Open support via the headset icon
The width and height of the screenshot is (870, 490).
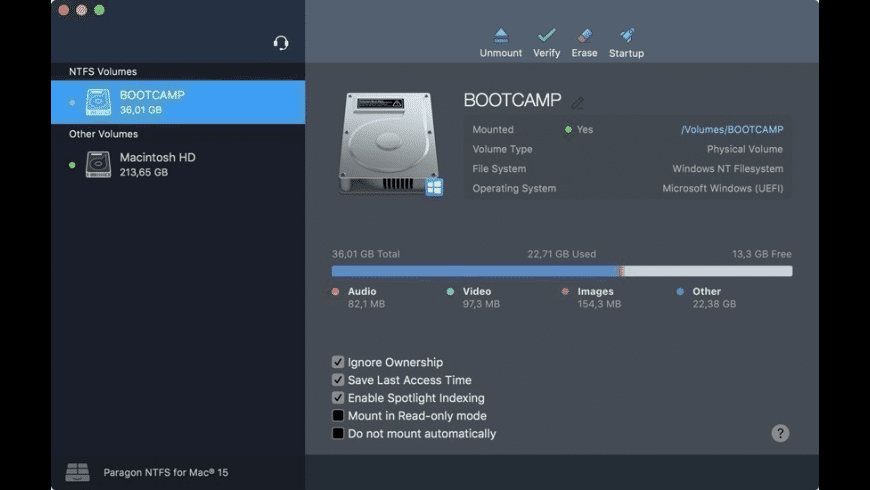(281, 43)
